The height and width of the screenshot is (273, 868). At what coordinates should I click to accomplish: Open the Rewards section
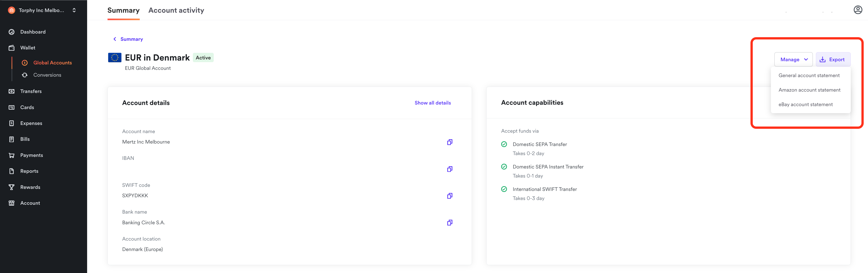pyautogui.click(x=30, y=187)
